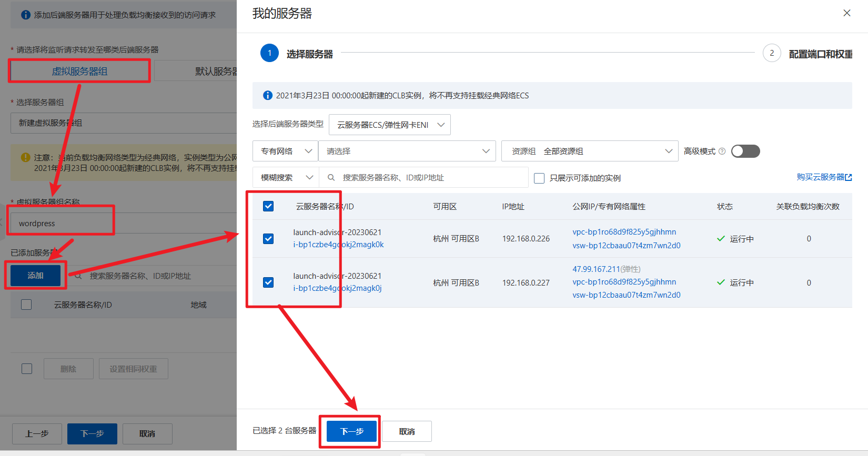Uncheck server i-bp1czbe4gqokj2magk0k row checkbox
The image size is (868, 456).
pyautogui.click(x=268, y=239)
